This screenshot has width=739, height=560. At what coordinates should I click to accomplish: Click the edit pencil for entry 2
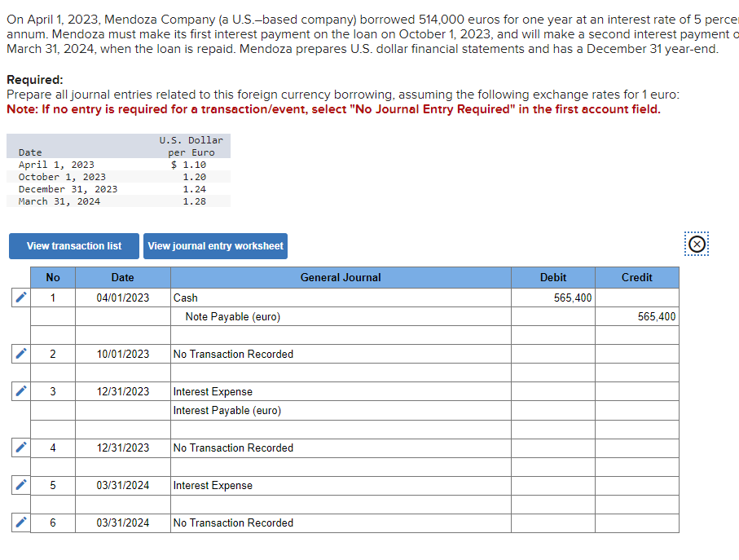pyautogui.click(x=20, y=354)
